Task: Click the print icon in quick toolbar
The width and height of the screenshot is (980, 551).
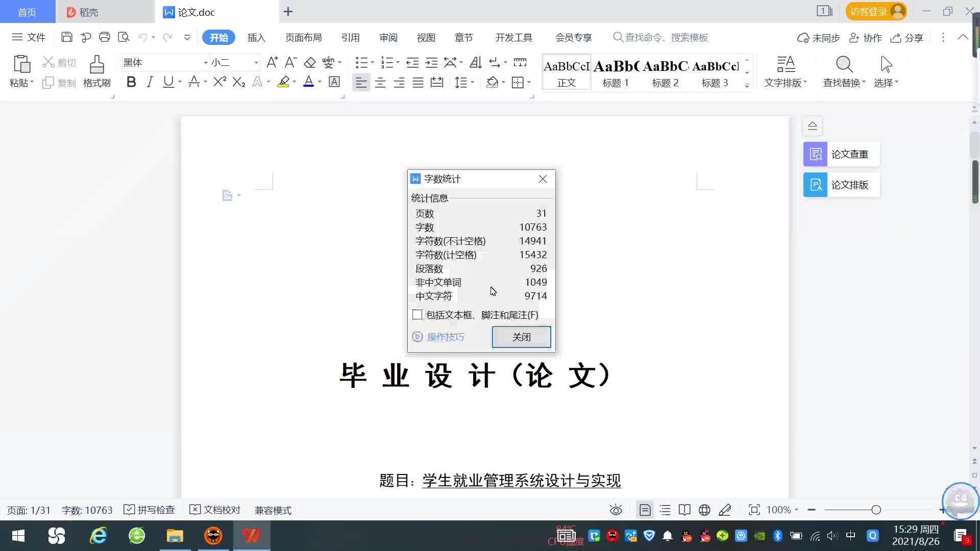Action: [105, 37]
